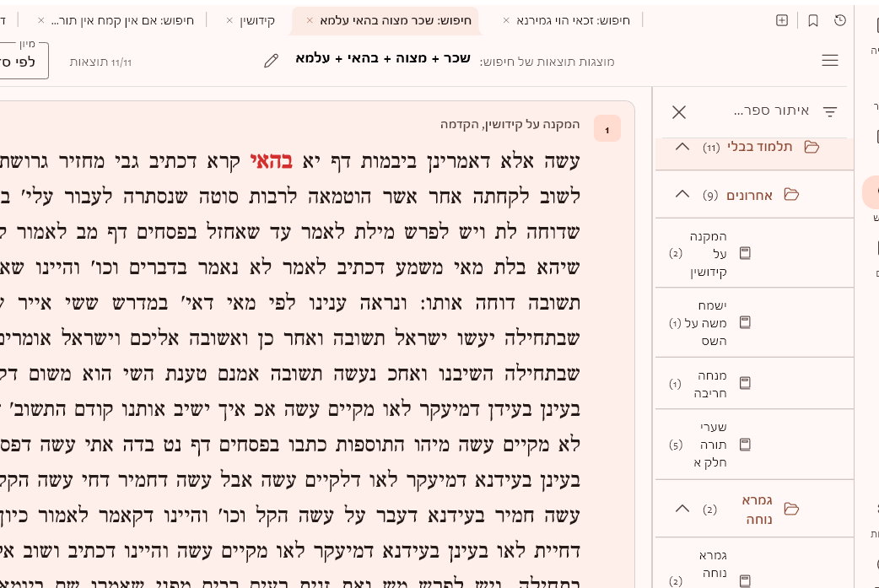The image size is (879, 588).
Task: Close the book filter side panel
Action: point(679,111)
